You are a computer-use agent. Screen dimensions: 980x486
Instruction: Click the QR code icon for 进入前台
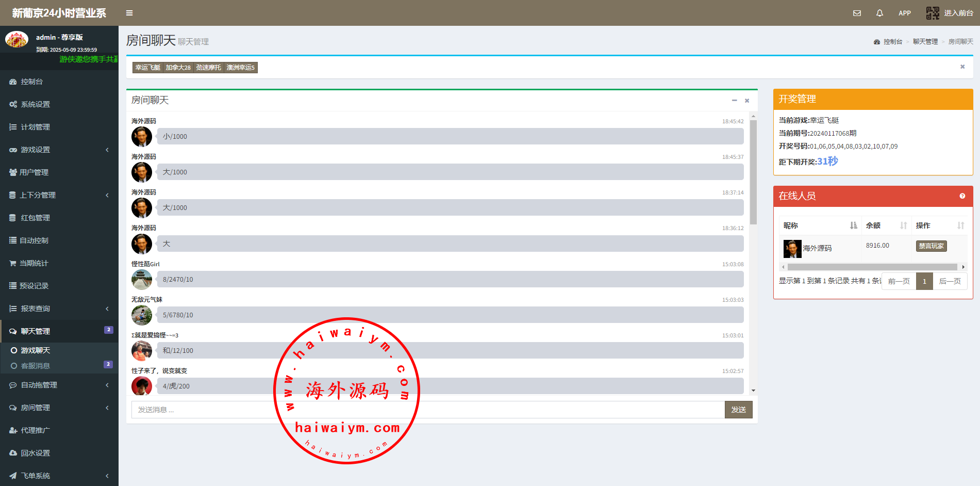pos(933,13)
